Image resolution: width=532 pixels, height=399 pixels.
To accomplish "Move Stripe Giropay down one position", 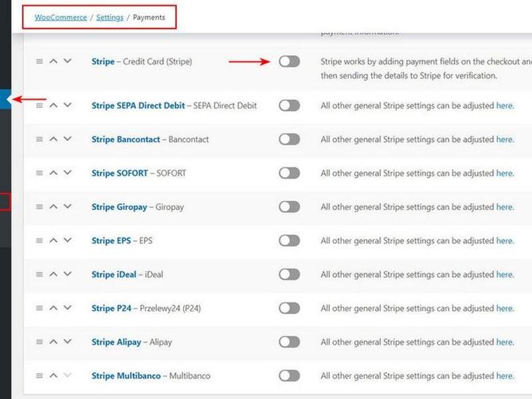I will (x=68, y=206).
